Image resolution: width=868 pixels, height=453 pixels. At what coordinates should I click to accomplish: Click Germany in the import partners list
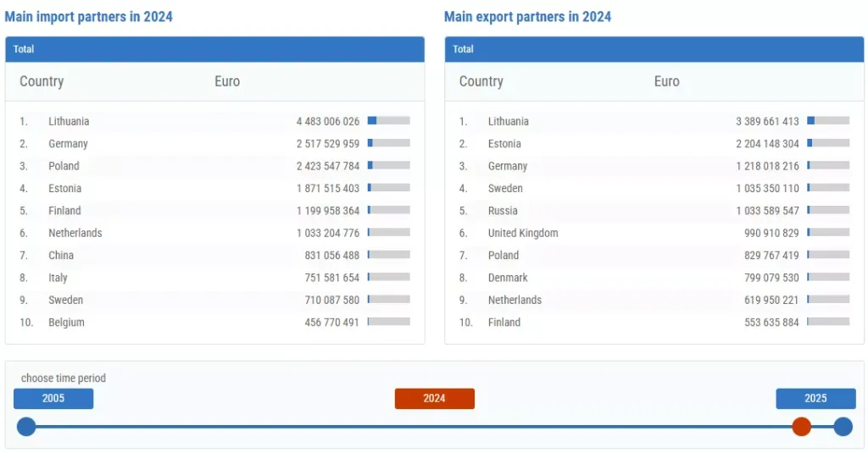coord(68,144)
